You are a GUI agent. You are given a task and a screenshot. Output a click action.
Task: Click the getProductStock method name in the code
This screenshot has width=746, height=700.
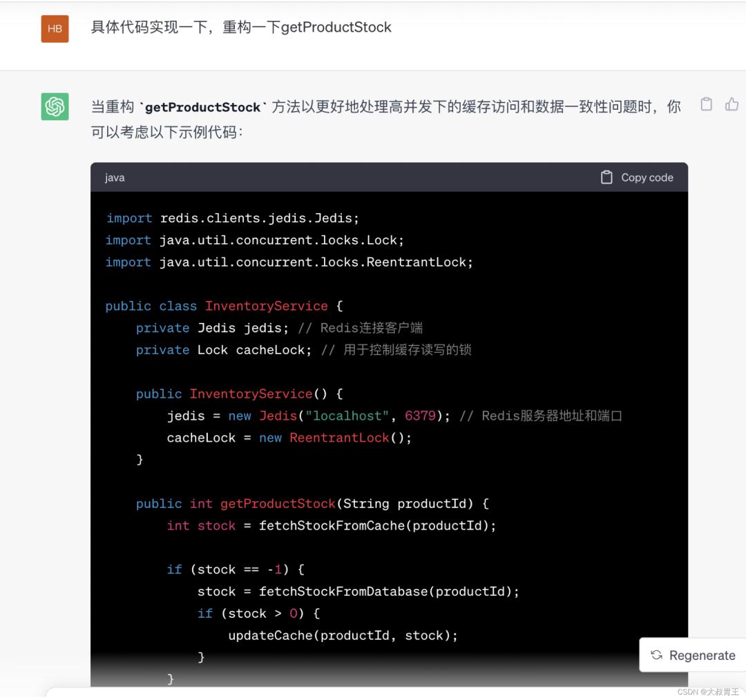coord(278,504)
